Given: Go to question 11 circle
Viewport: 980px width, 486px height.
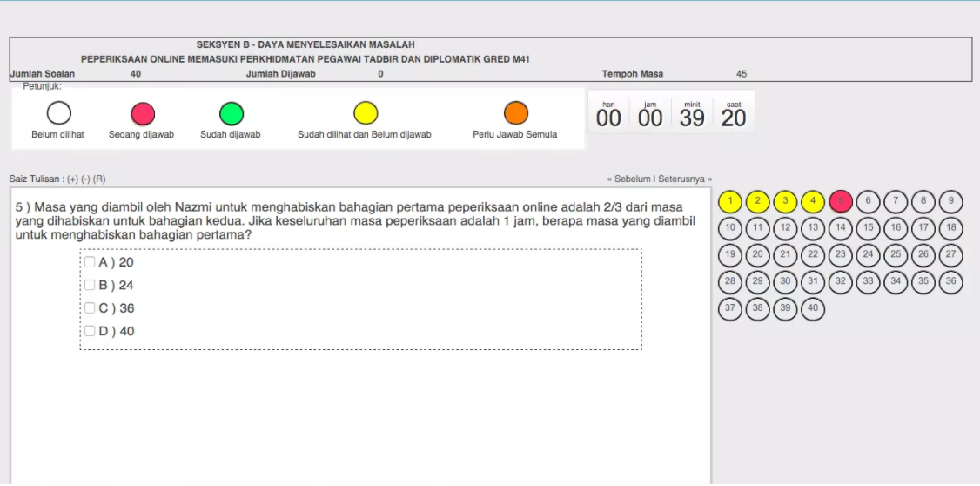Looking at the screenshot, I should tap(757, 228).
